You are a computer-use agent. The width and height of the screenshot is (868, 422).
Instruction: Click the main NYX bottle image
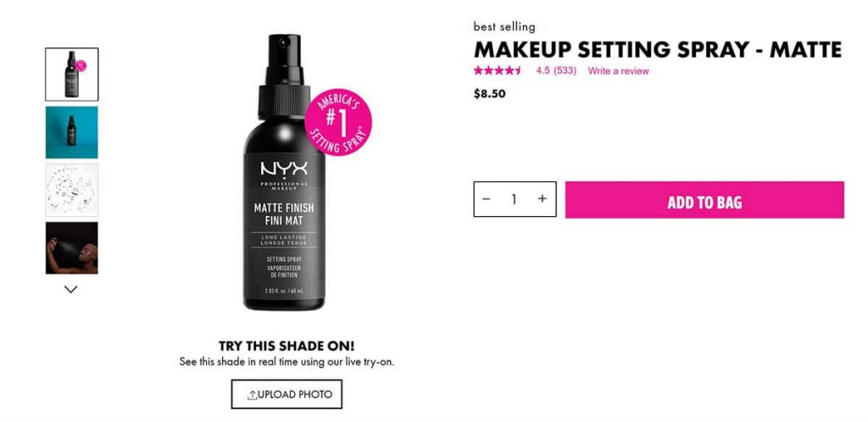(285, 173)
